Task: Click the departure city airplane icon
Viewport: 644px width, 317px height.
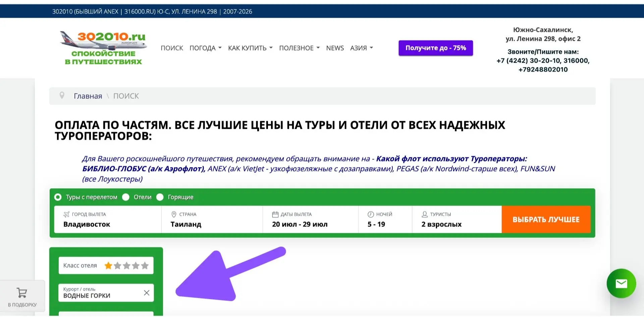Action: (66, 214)
